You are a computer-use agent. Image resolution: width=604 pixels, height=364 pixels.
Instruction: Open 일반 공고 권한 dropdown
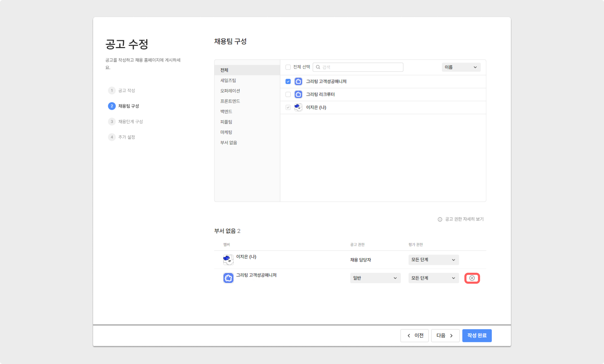click(375, 278)
